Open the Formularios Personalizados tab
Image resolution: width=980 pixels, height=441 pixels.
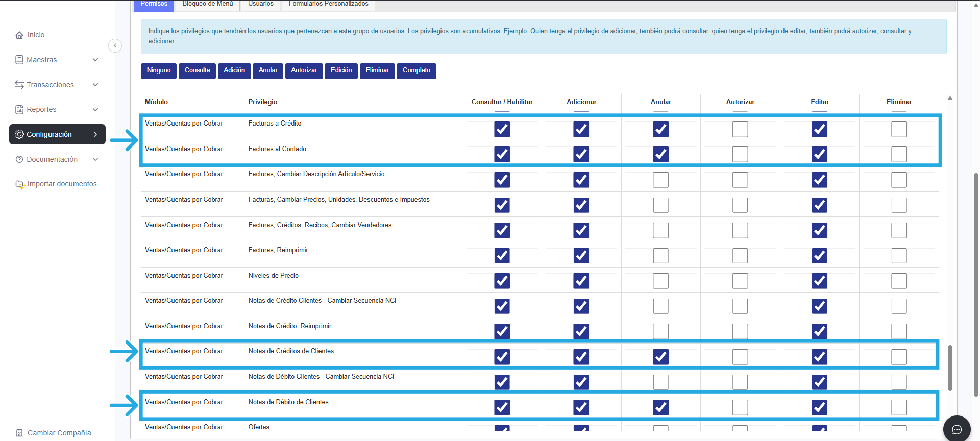coord(328,4)
